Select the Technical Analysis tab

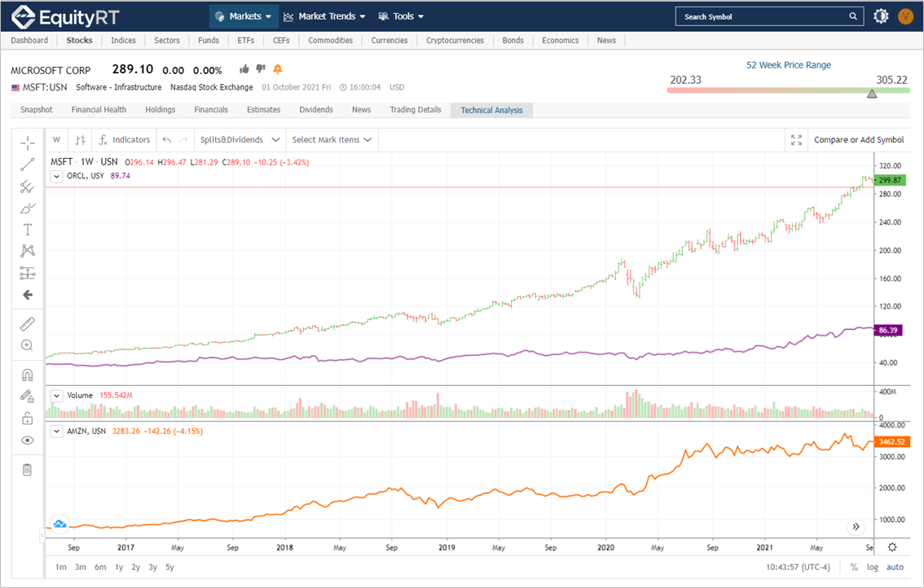pyautogui.click(x=491, y=110)
